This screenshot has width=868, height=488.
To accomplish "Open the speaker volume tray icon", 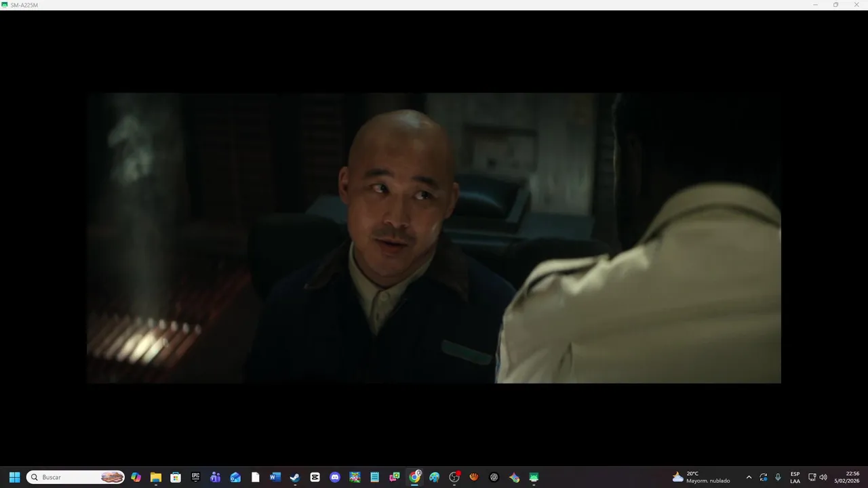I will click(823, 477).
